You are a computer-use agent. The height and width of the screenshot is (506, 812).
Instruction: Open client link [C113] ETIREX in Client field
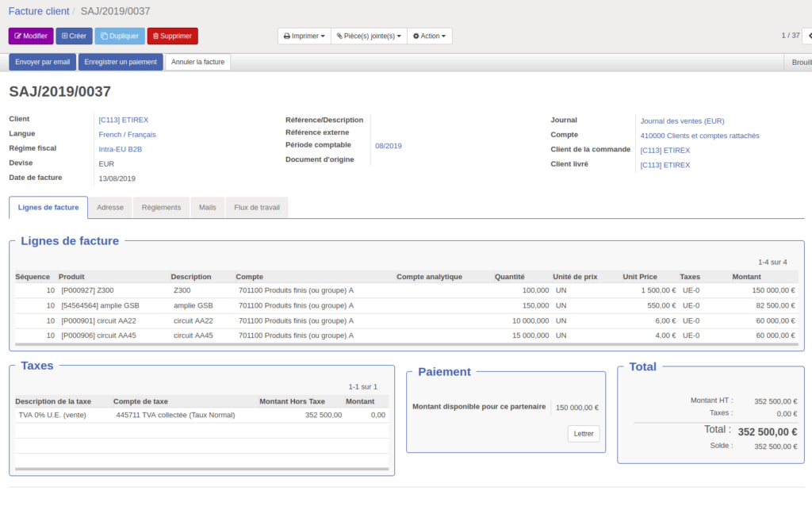point(123,120)
